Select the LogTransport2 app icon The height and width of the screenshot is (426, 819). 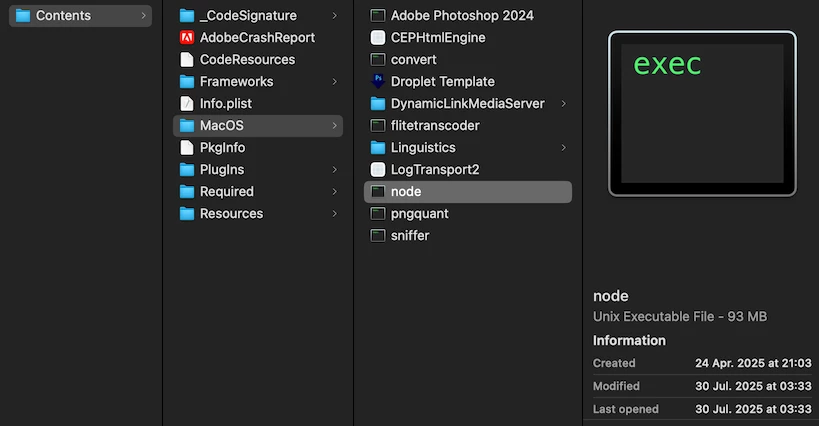click(x=378, y=170)
